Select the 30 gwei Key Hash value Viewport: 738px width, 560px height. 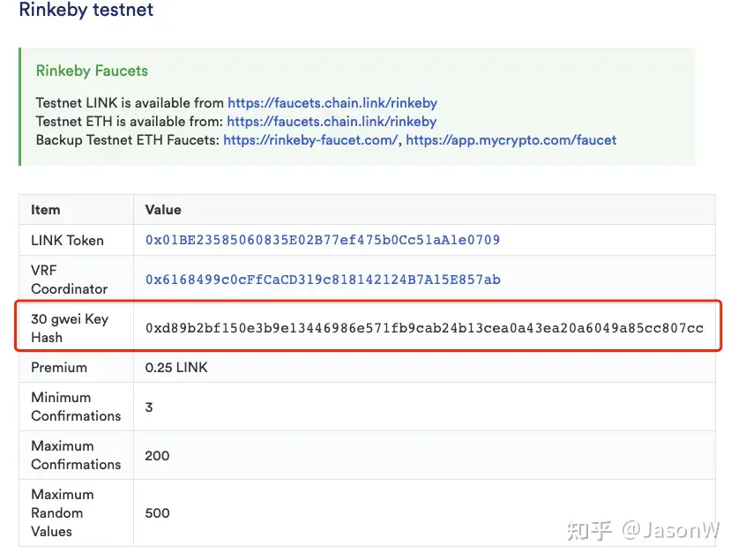tap(424, 328)
